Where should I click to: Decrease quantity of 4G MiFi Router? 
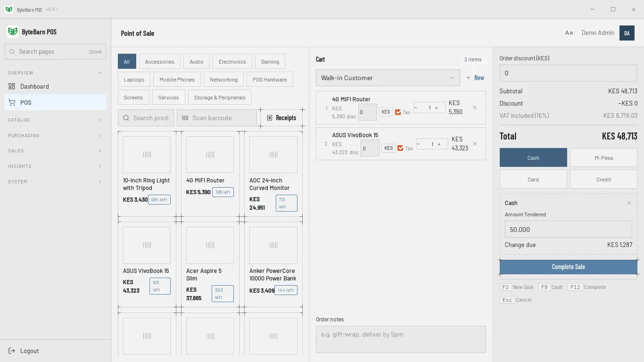(x=416, y=108)
